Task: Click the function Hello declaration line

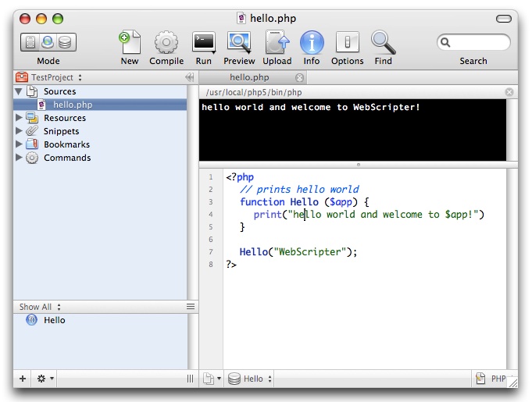Action: (305, 202)
